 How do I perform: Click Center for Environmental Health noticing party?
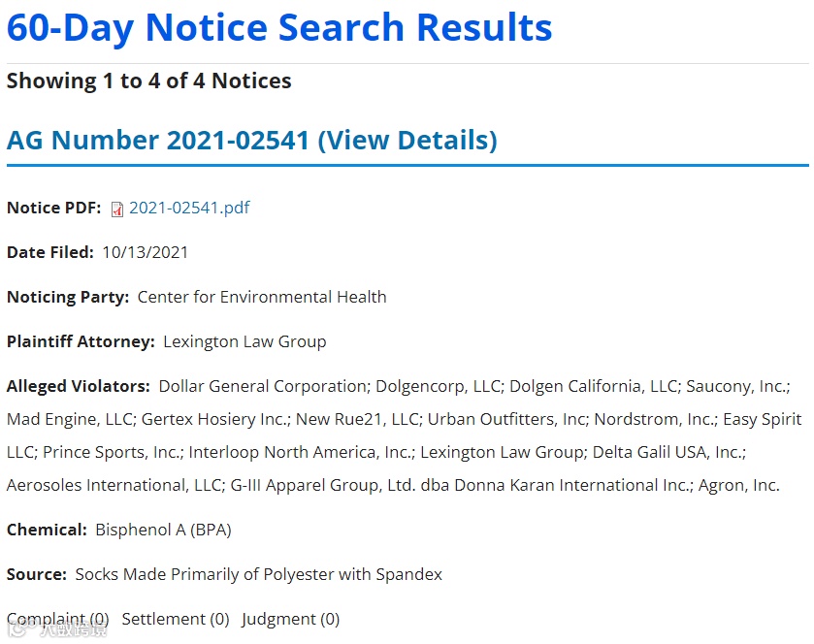(x=262, y=297)
